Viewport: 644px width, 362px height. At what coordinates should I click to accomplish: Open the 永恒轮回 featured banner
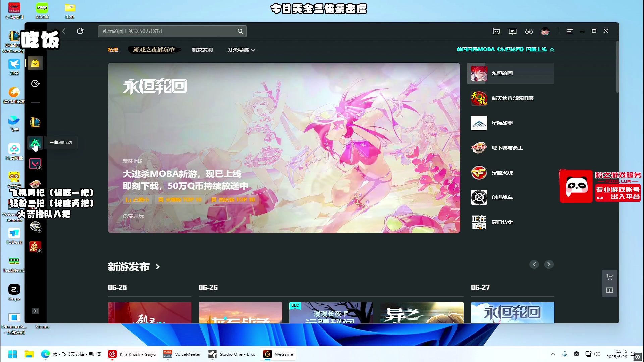coord(284,148)
